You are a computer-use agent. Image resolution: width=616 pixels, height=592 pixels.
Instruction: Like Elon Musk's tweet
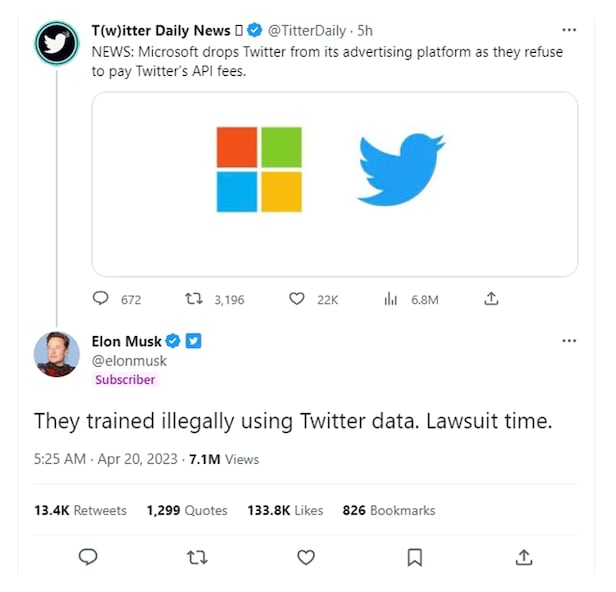(x=306, y=557)
